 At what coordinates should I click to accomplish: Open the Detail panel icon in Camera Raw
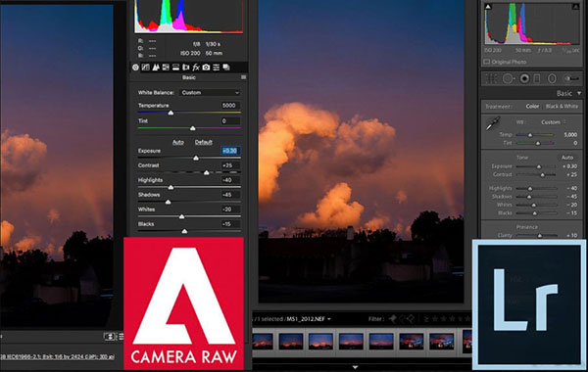pos(156,68)
